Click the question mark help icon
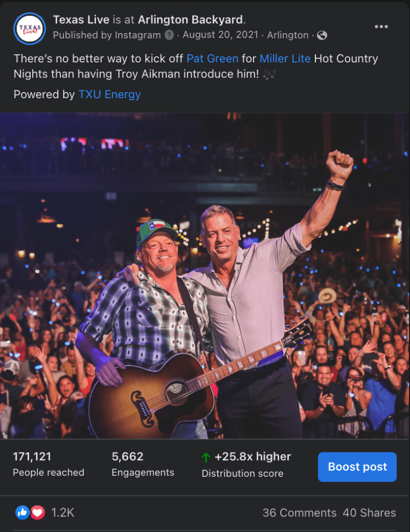 click(169, 35)
